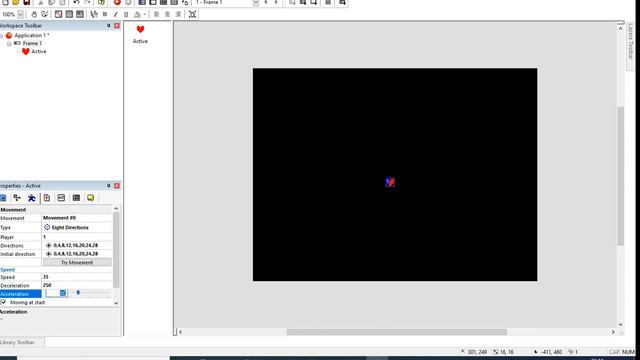Select the small object in the black frame
The image size is (640, 360).
[390, 182]
